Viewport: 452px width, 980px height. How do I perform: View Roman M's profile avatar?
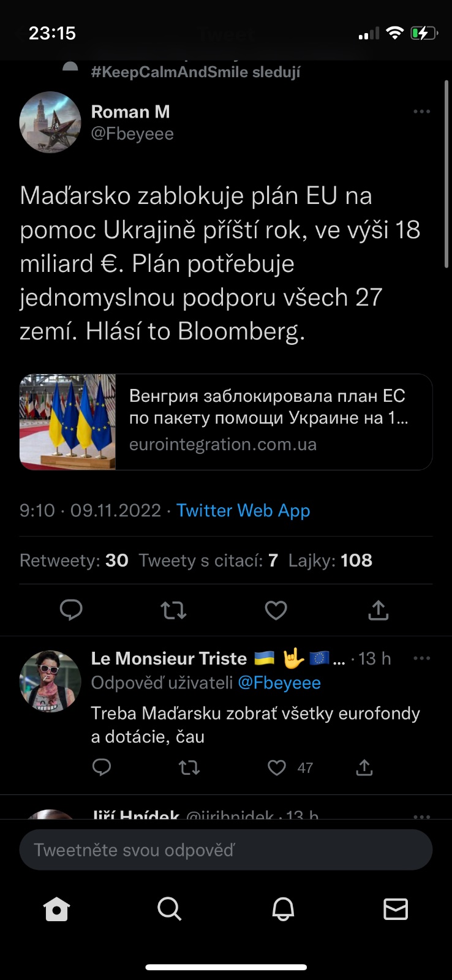50,123
